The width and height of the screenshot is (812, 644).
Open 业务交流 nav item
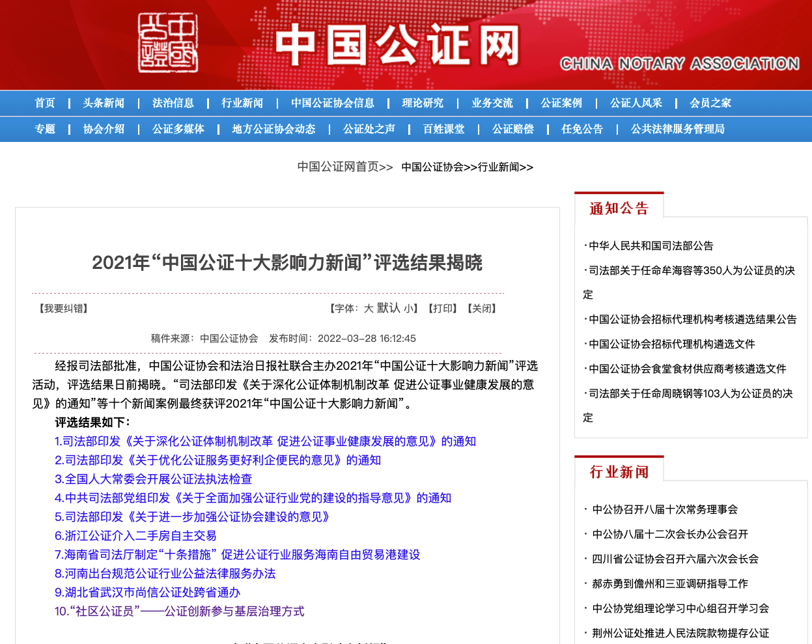[x=492, y=103]
